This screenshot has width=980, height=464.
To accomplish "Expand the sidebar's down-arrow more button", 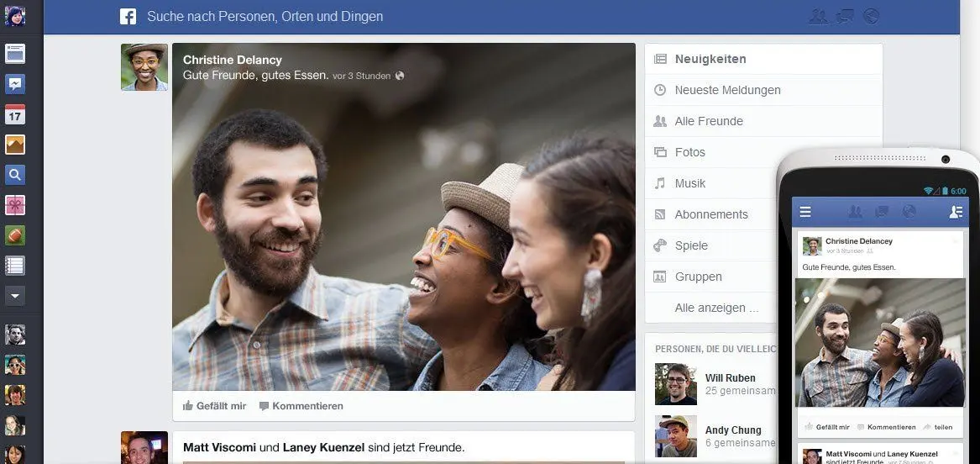I will click(15, 295).
